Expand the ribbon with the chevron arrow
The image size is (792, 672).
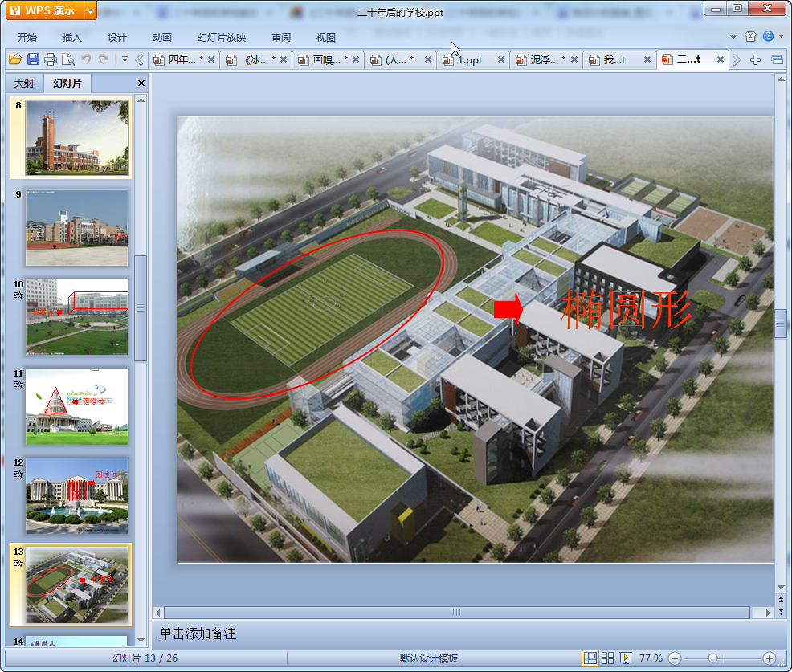pyautogui.click(x=733, y=36)
